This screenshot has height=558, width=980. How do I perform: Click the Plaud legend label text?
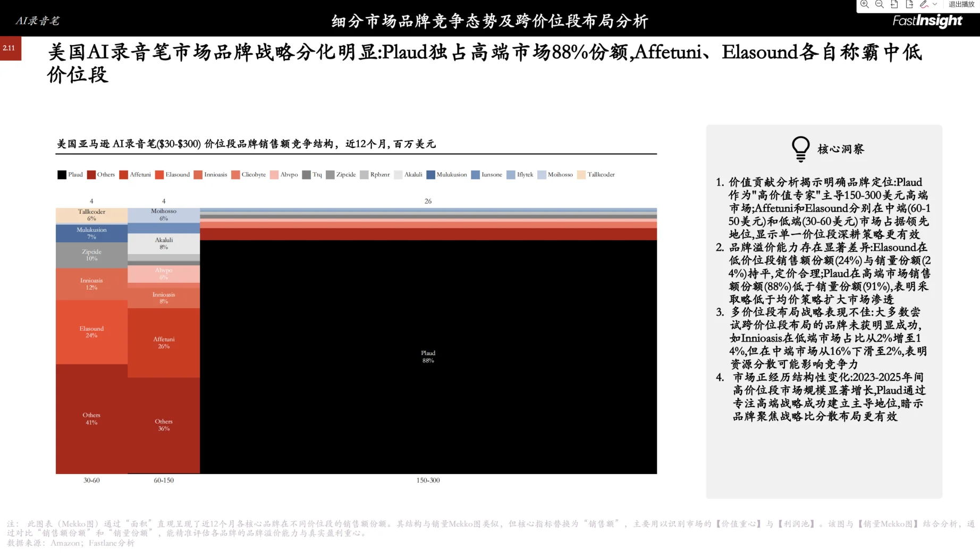pyautogui.click(x=75, y=175)
